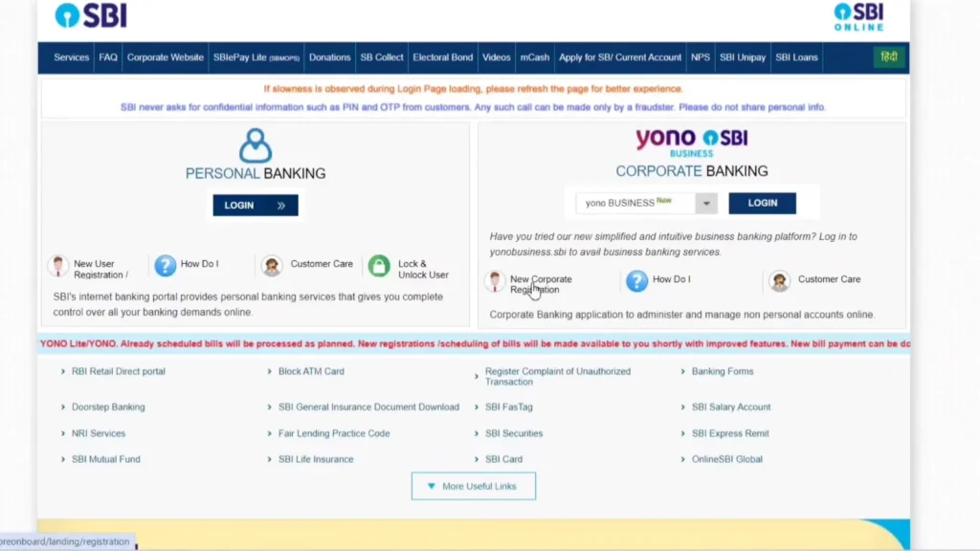Click the New Corporate Registration person icon

pos(495,281)
